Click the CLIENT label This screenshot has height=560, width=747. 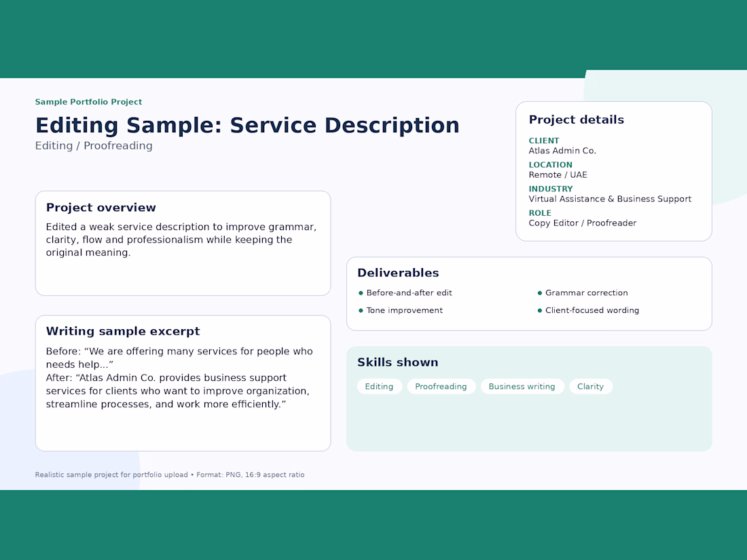click(x=544, y=141)
